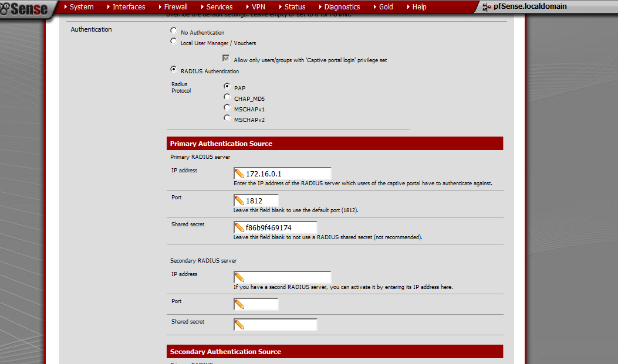Expand the Diagnostics menu
This screenshot has width=618, height=364.
click(x=342, y=7)
